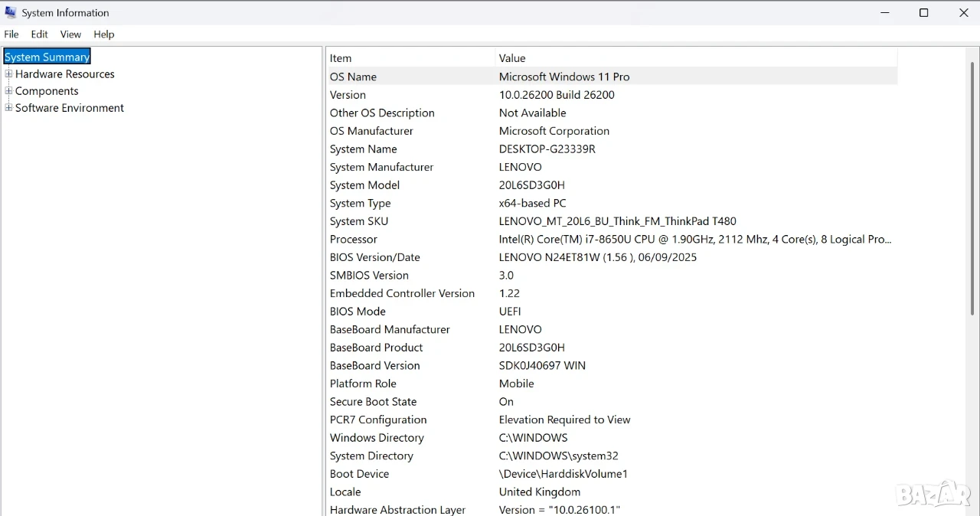980x516 pixels.
Task: Close the System Information window
Action: (x=964, y=12)
